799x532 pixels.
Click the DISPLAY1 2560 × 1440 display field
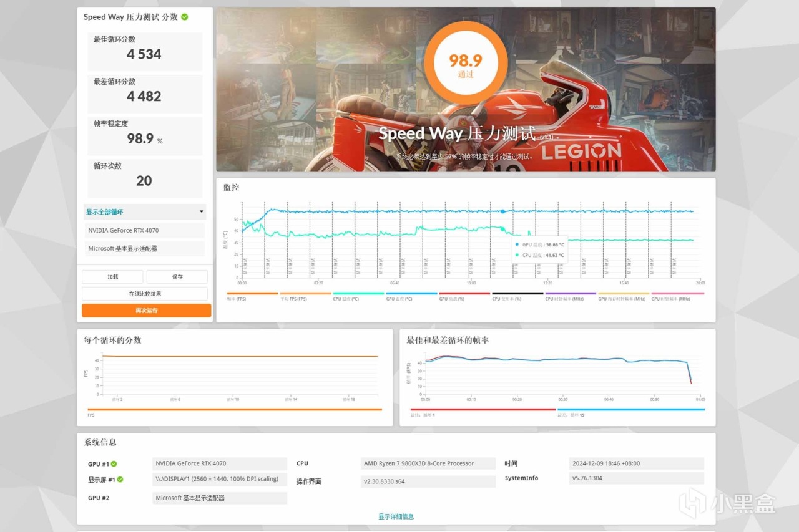220,479
